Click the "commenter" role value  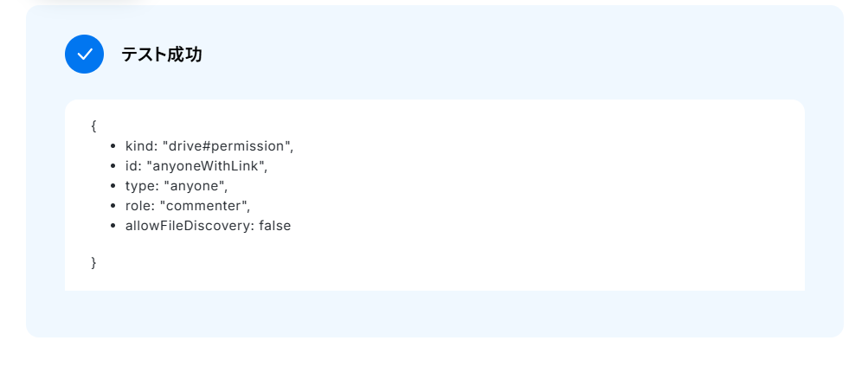point(208,206)
